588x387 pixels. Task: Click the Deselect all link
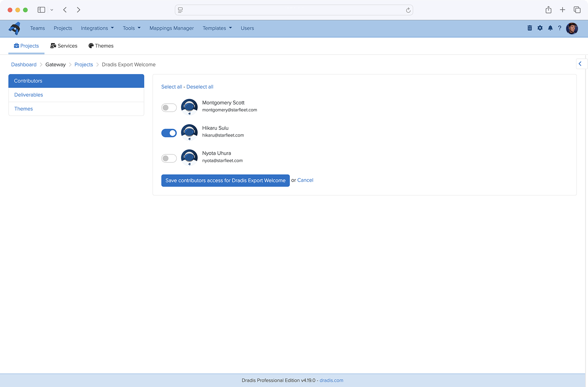click(200, 87)
